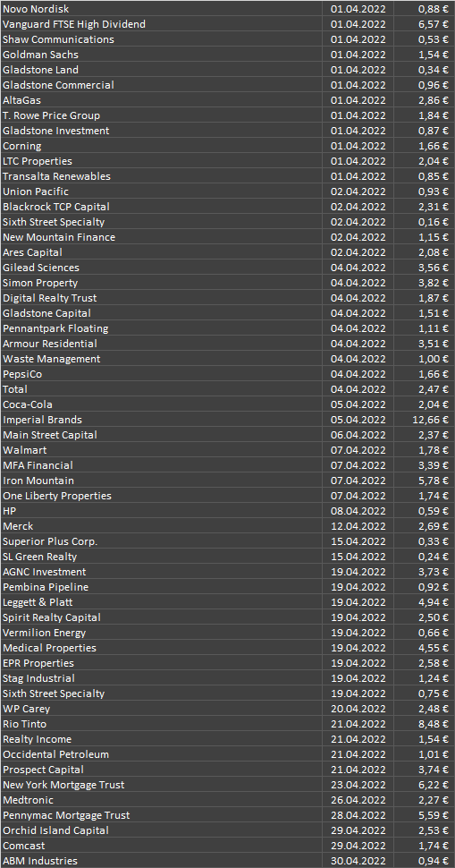Select the Prospect Capital cell
This screenshot has height=868, width=455.
162,770
